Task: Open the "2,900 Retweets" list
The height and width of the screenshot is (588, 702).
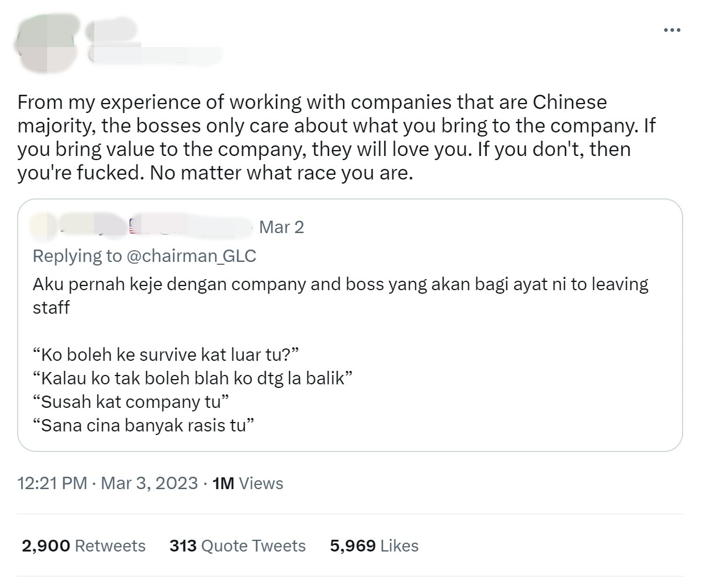Action: tap(84, 546)
